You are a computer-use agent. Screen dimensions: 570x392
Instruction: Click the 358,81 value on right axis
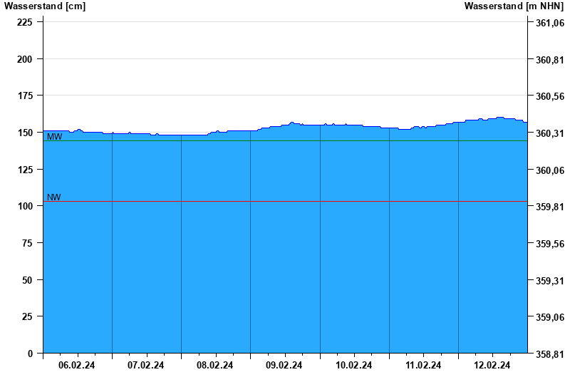point(550,354)
